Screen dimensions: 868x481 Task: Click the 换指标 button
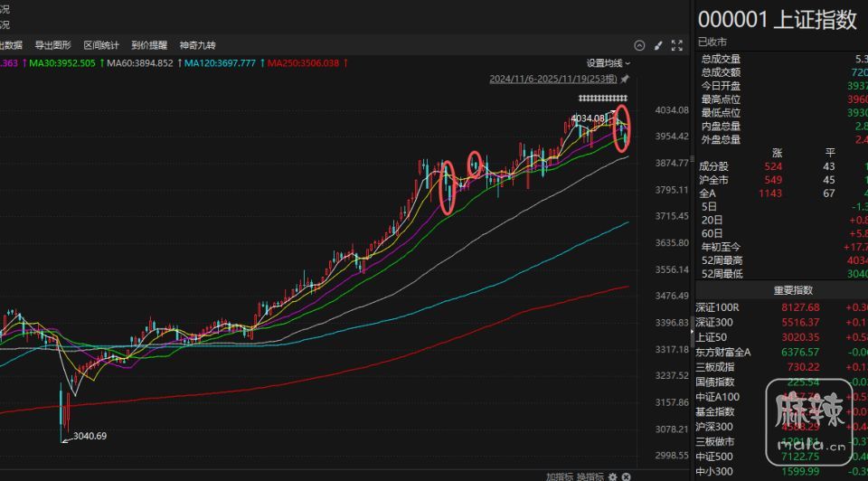[590, 476]
